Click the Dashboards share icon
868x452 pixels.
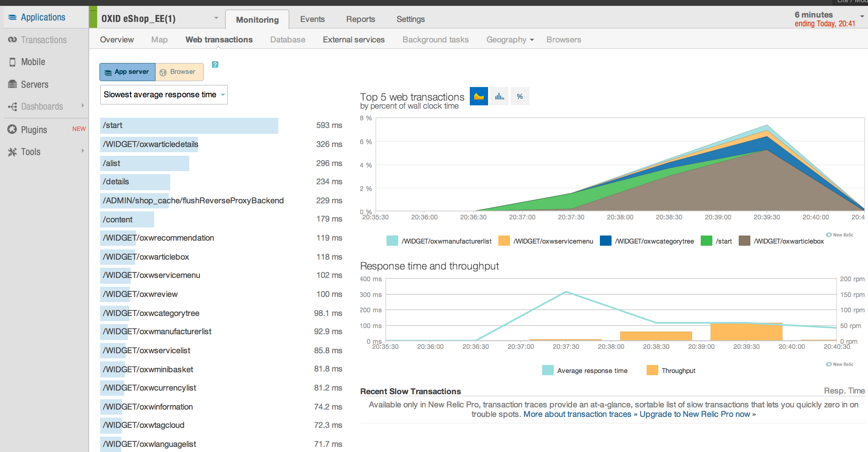tap(12, 106)
